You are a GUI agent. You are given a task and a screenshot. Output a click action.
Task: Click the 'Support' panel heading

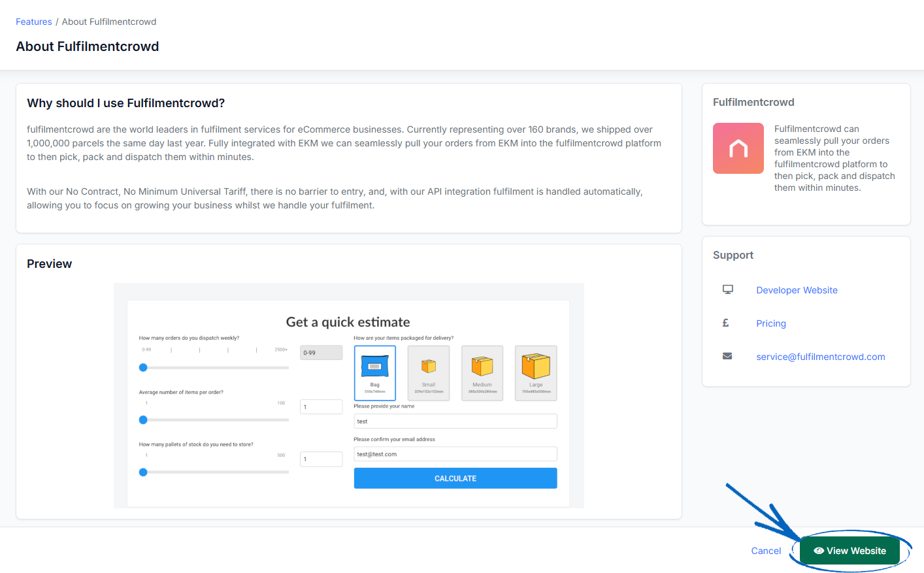733,255
